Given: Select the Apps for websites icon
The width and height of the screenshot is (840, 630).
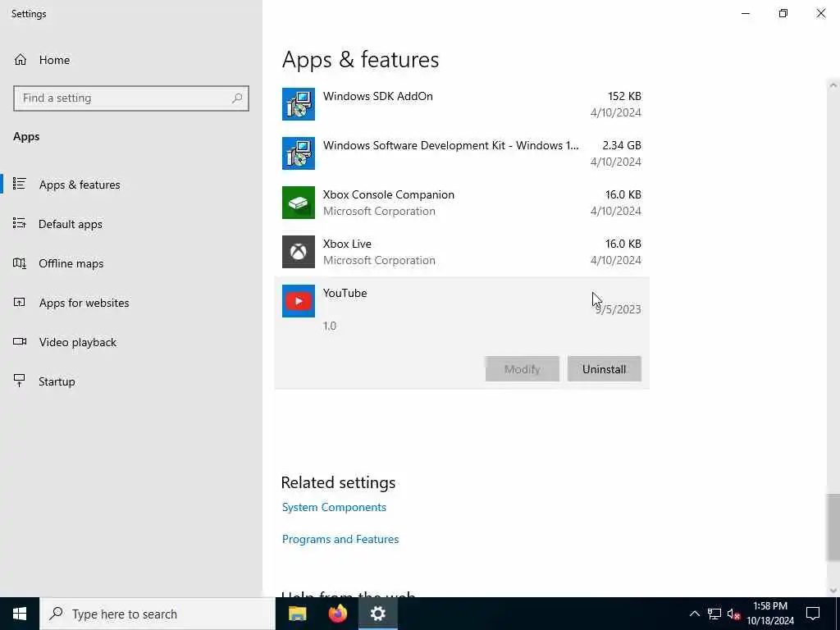Looking at the screenshot, I should [x=20, y=303].
